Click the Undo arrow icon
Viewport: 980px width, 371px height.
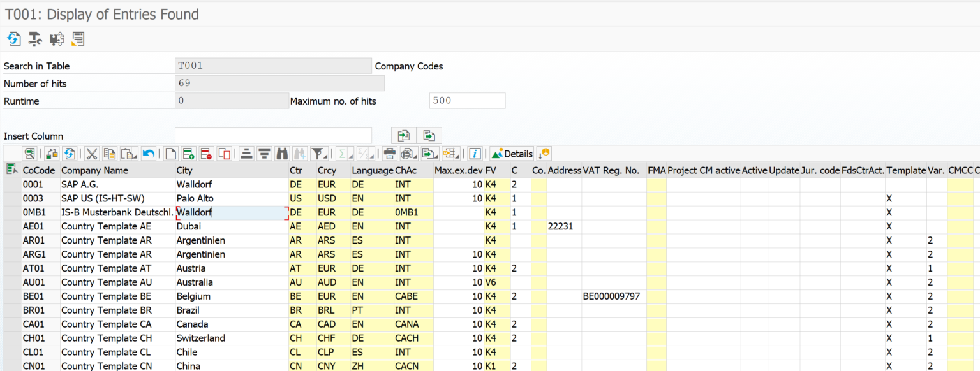pos(148,154)
